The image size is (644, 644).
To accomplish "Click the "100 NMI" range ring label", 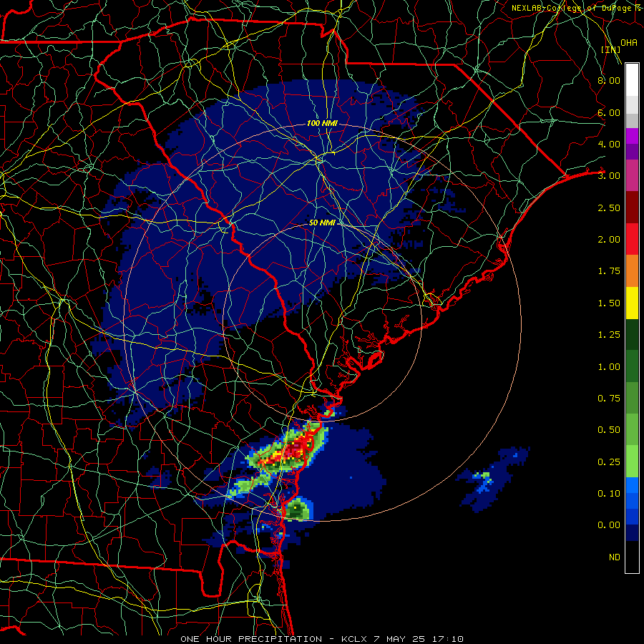I will pyautogui.click(x=322, y=123).
